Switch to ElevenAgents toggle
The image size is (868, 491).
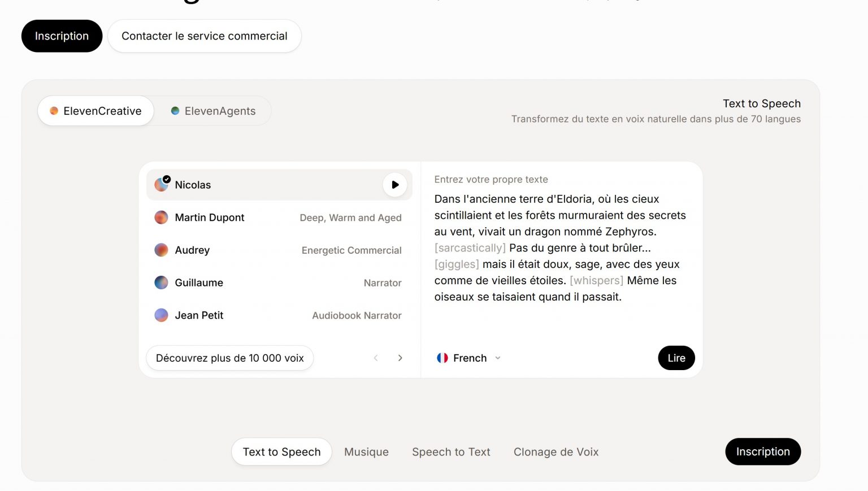(214, 111)
